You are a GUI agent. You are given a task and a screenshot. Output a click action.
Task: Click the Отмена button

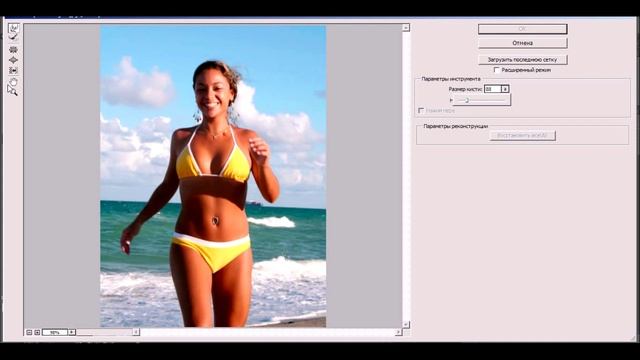(522, 43)
